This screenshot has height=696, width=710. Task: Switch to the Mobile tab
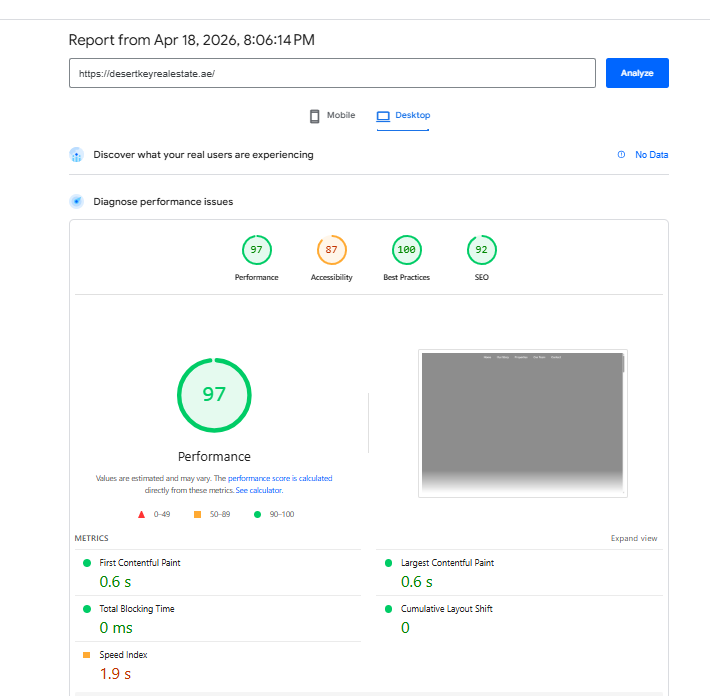coord(332,116)
